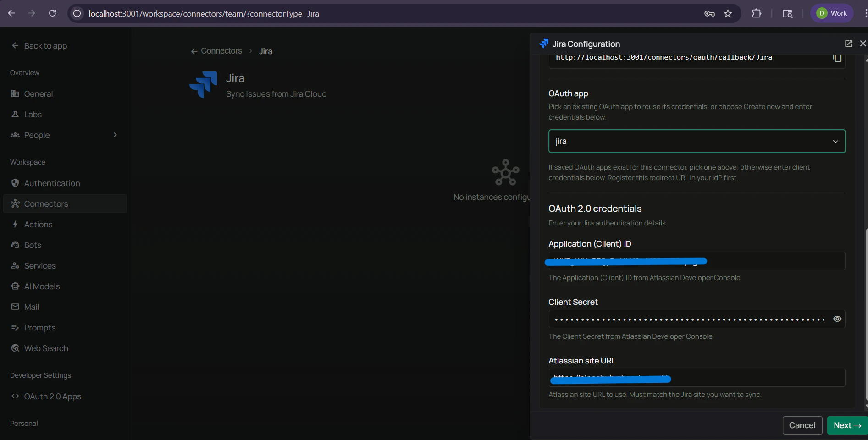Viewport: 868px width, 440px height.
Task: Click the OAuth 2.0 Apps code icon
Action: coord(15,396)
